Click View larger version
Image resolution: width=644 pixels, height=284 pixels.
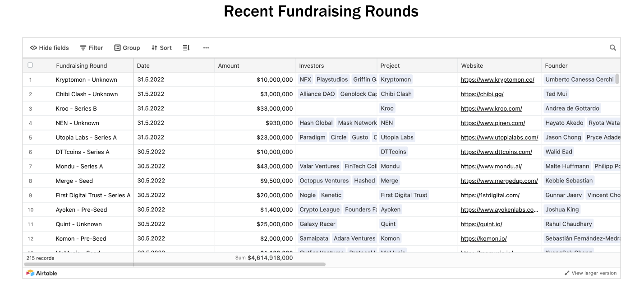591,273
